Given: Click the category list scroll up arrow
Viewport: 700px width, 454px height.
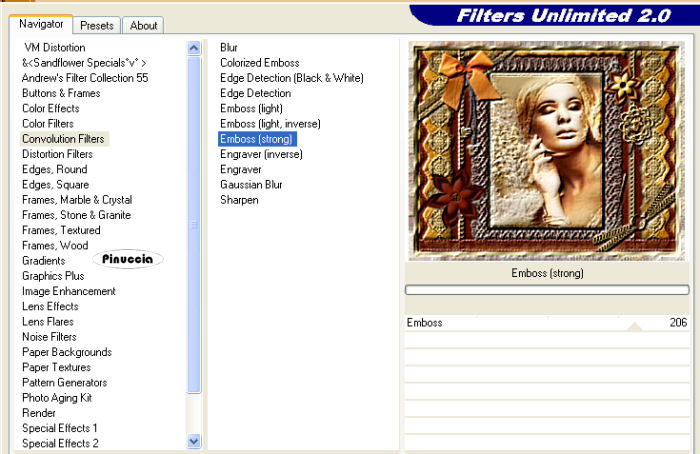Looking at the screenshot, I should tap(194, 48).
